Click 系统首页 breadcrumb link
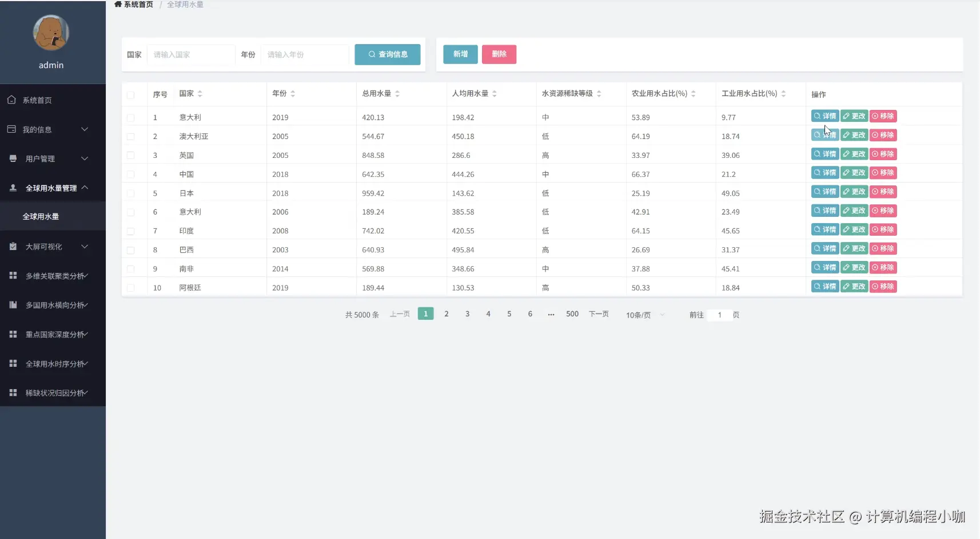This screenshot has width=980, height=539. 138,5
